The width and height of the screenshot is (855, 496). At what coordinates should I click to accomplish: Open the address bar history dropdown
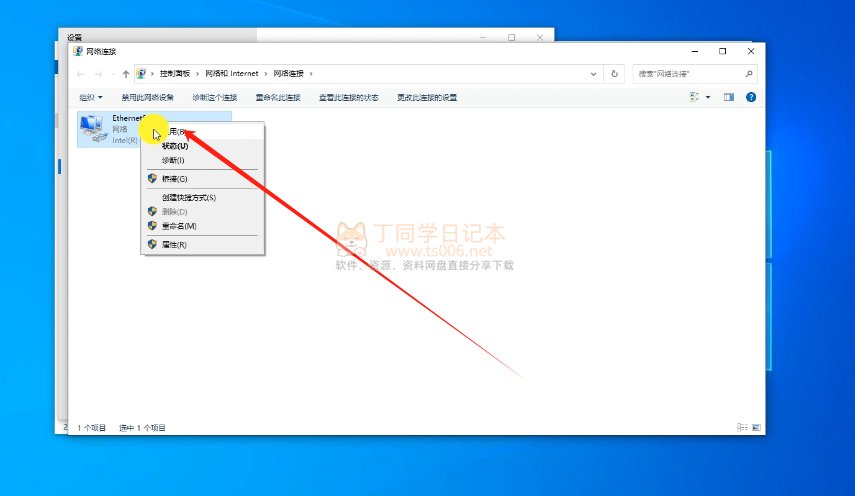(x=593, y=74)
